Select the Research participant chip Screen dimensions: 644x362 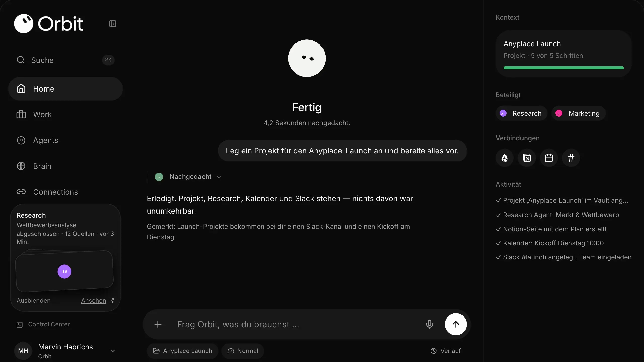(x=521, y=113)
